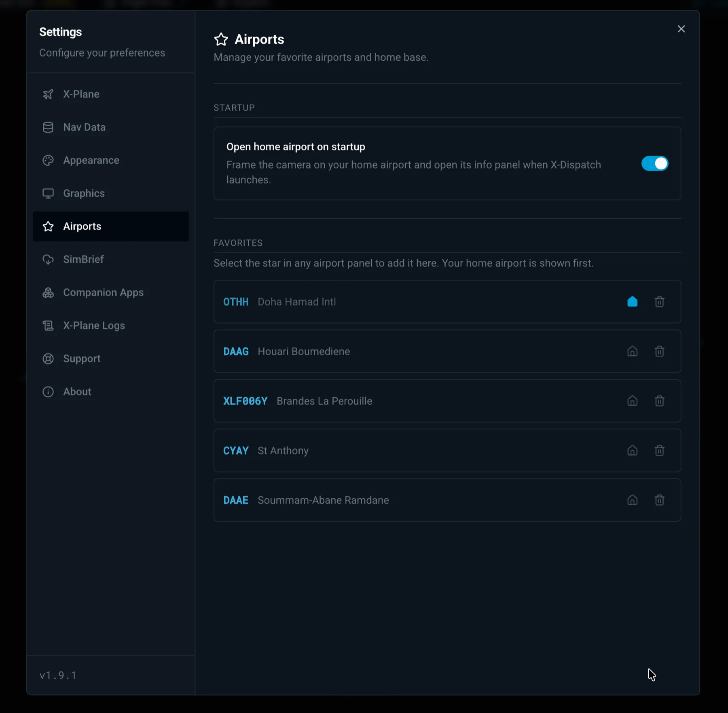728x713 pixels.
Task: Toggle Open home airport on startup
Action: (654, 164)
